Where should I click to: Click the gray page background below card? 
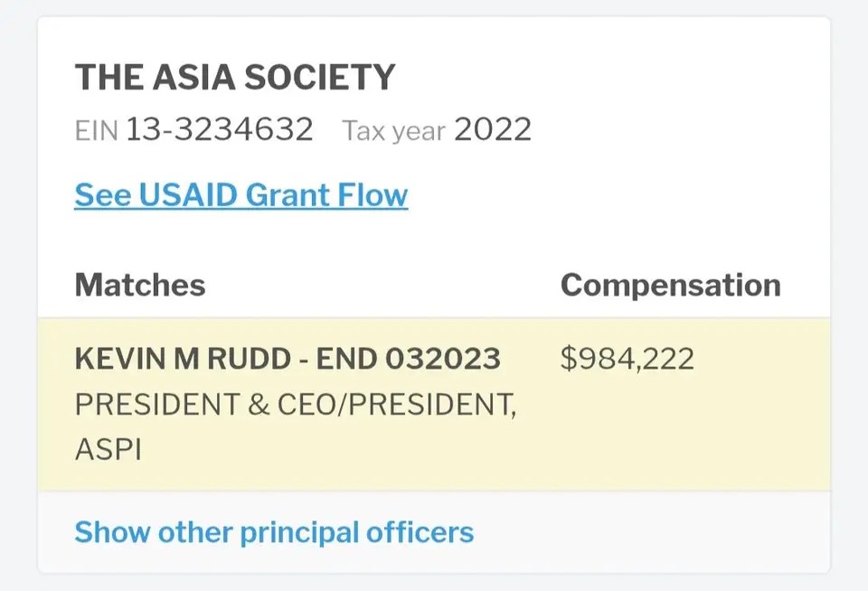coord(434,583)
